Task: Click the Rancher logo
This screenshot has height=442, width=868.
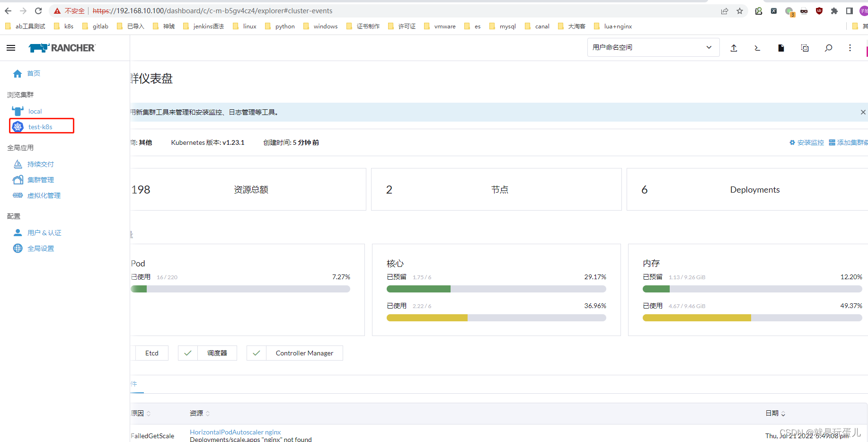Action: tap(62, 48)
